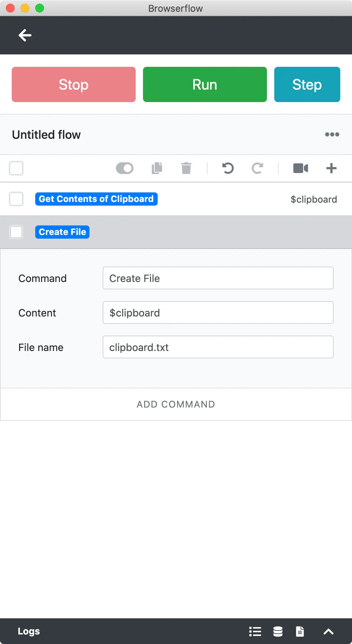Click ADD COMMAND
The width and height of the screenshot is (352, 644).
pos(176,404)
